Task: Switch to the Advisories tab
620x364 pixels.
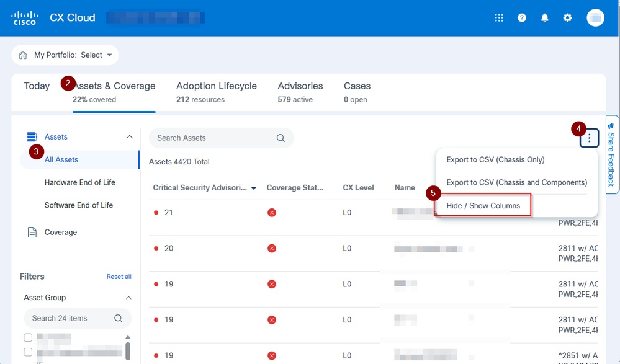Action: 300,92
